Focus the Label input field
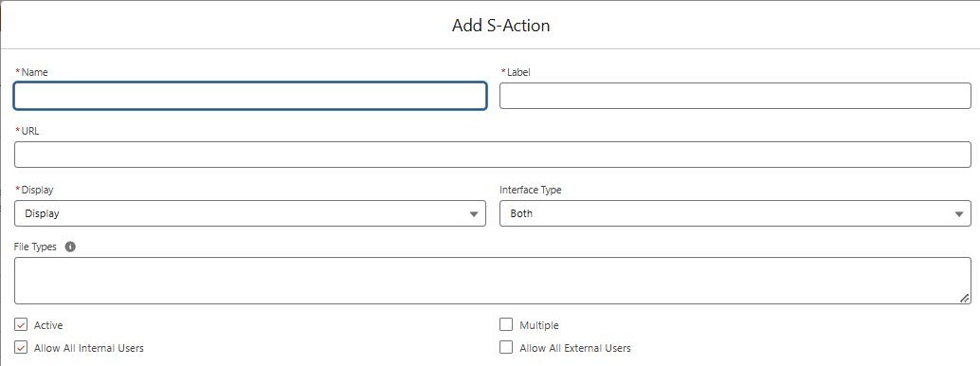980x366 pixels. click(x=735, y=96)
